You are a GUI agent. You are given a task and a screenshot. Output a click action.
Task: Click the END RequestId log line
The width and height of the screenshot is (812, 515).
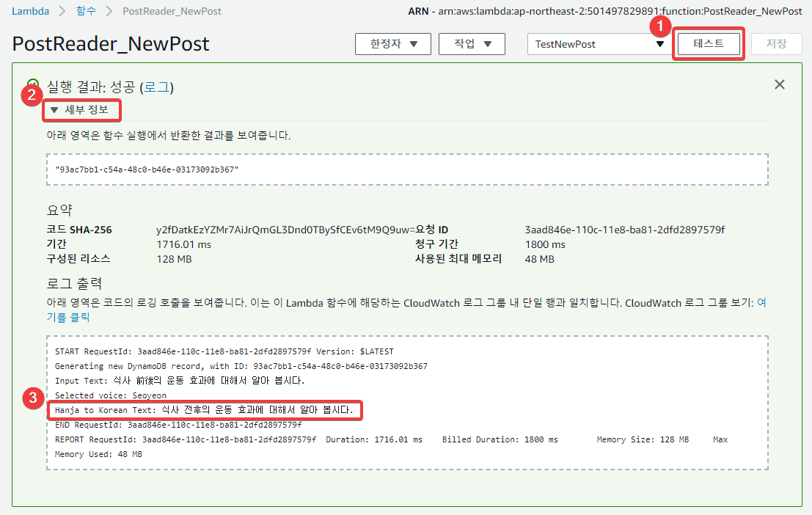click(x=178, y=425)
